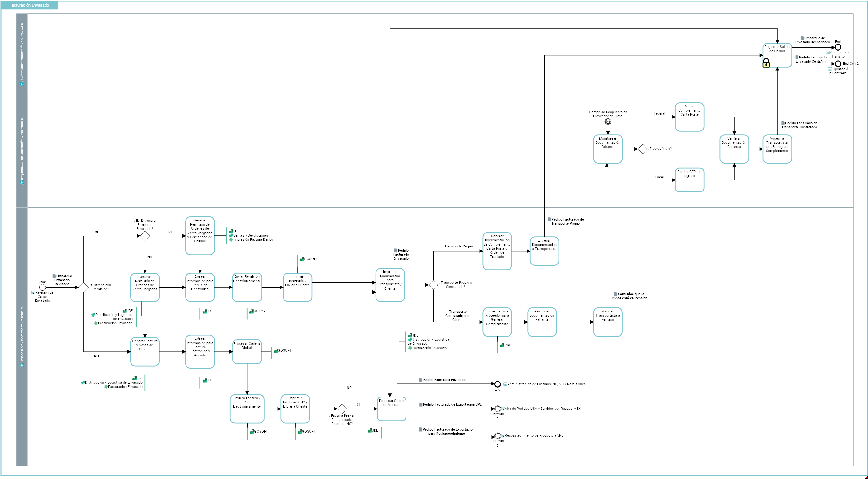Select the 'Procesar Cadena Digital' task box

pos(247,352)
